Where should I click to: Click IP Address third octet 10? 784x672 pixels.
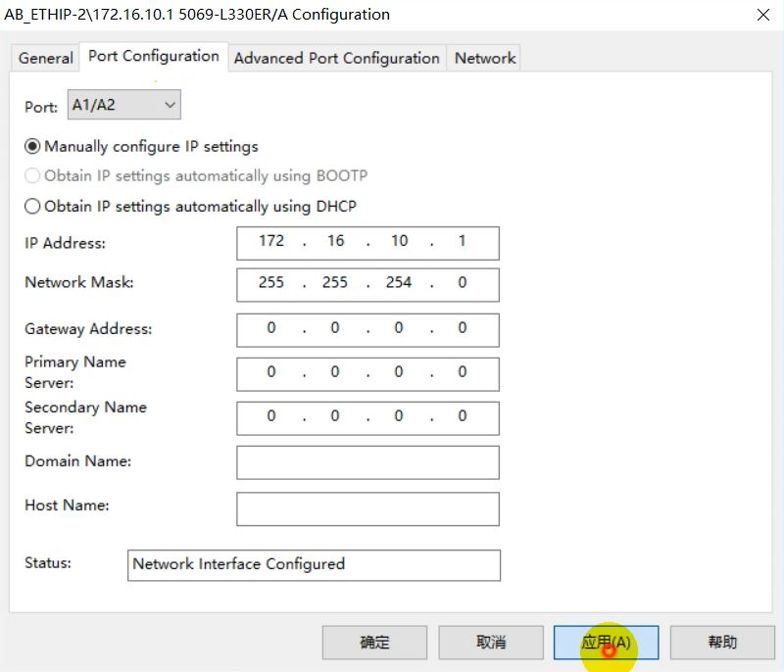(x=399, y=241)
